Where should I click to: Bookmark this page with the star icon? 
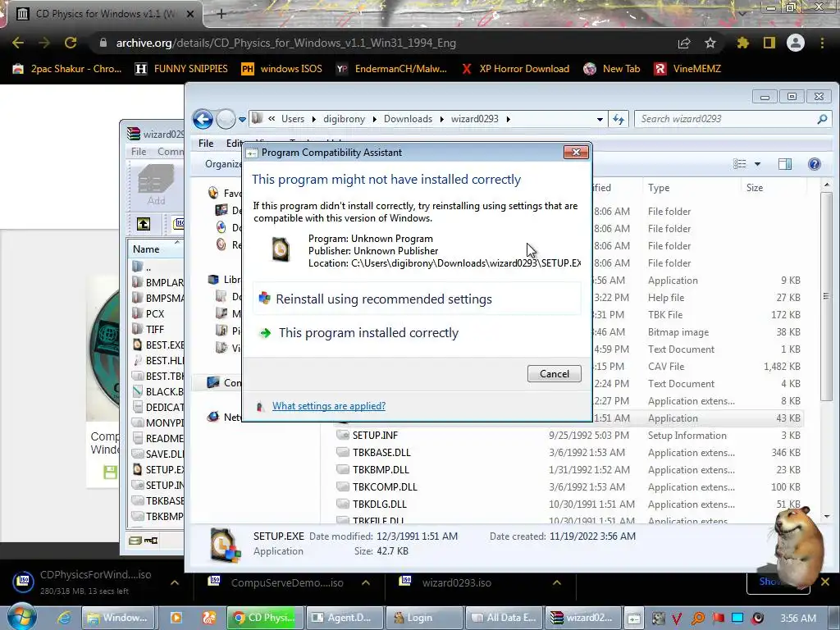[x=710, y=43]
